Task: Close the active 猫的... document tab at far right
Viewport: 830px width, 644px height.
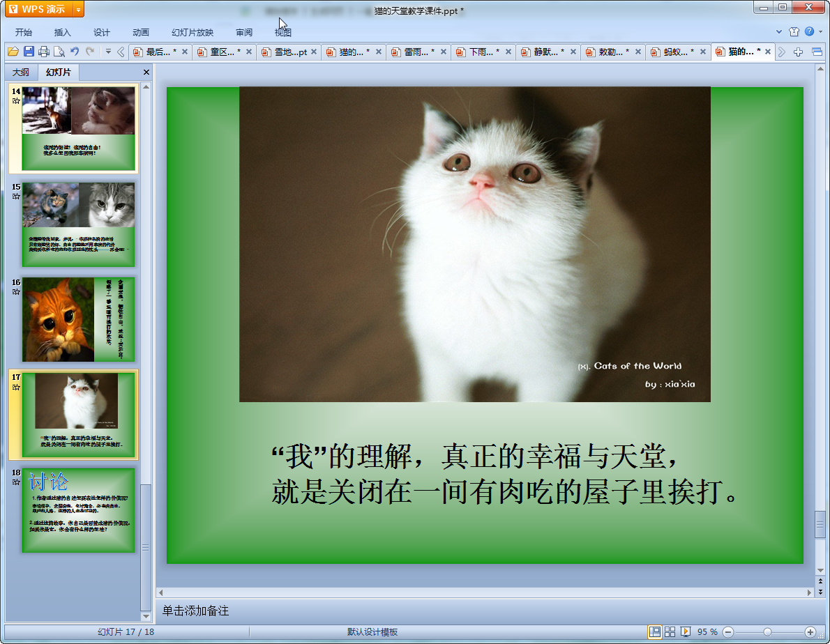Action: [x=767, y=52]
